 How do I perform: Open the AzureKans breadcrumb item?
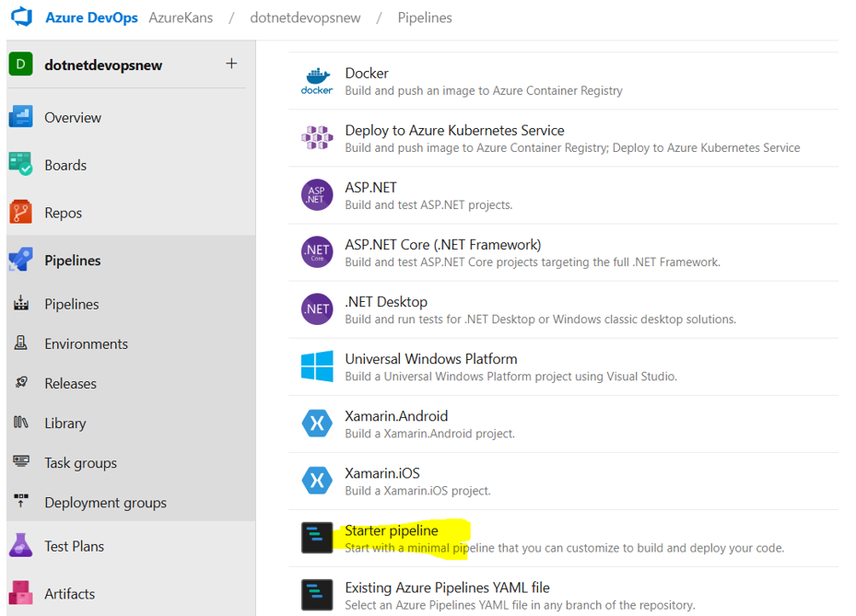(x=181, y=17)
